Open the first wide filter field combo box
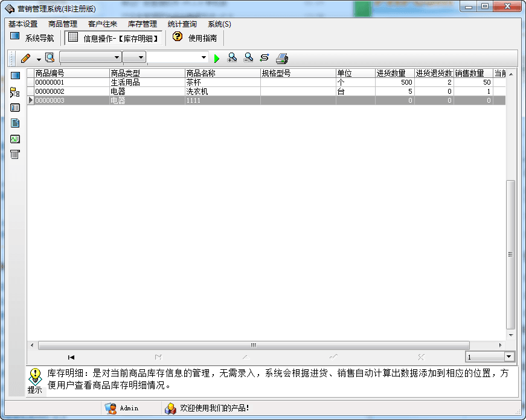This screenshot has height=420, width=526. 90,57
